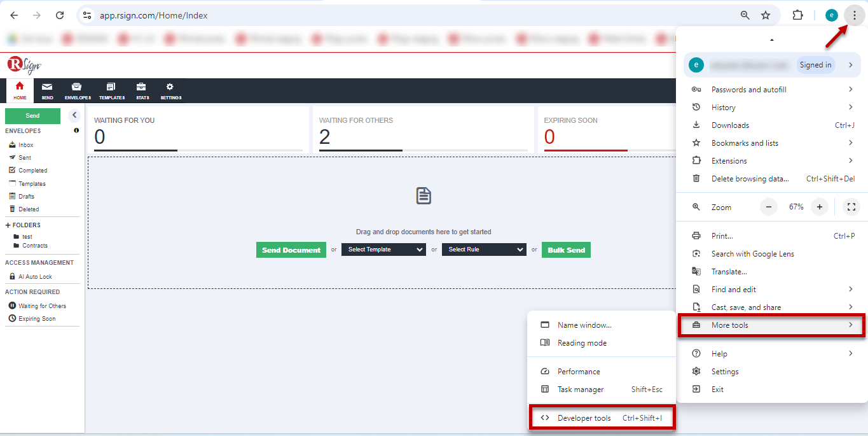This screenshot has width=868, height=436.
Task: Decrease zoom with minus button
Action: tap(769, 207)
